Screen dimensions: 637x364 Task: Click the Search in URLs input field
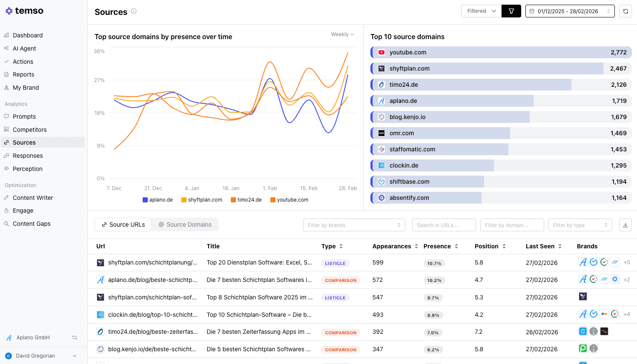click(x=444, y=225)
